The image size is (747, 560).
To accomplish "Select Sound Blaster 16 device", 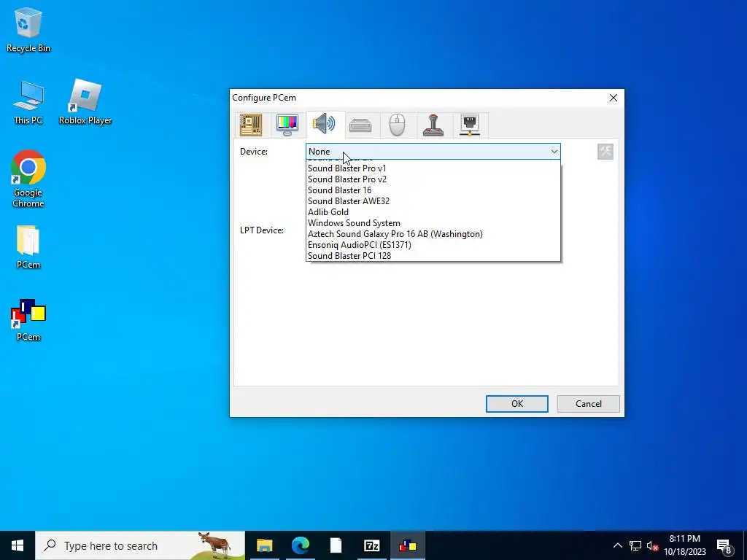I will [433, 190].
